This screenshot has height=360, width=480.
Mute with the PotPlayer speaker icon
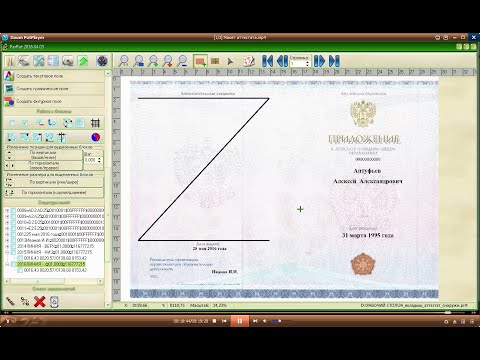pos(265,321)
